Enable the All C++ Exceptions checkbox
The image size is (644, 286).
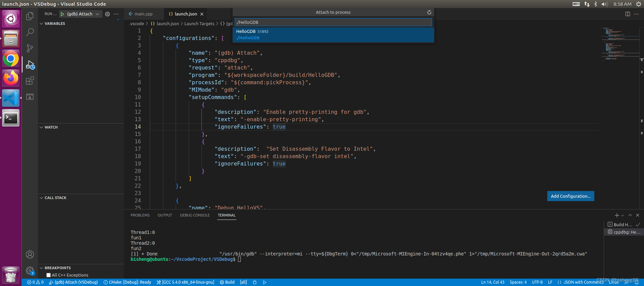tap(48, 275)
